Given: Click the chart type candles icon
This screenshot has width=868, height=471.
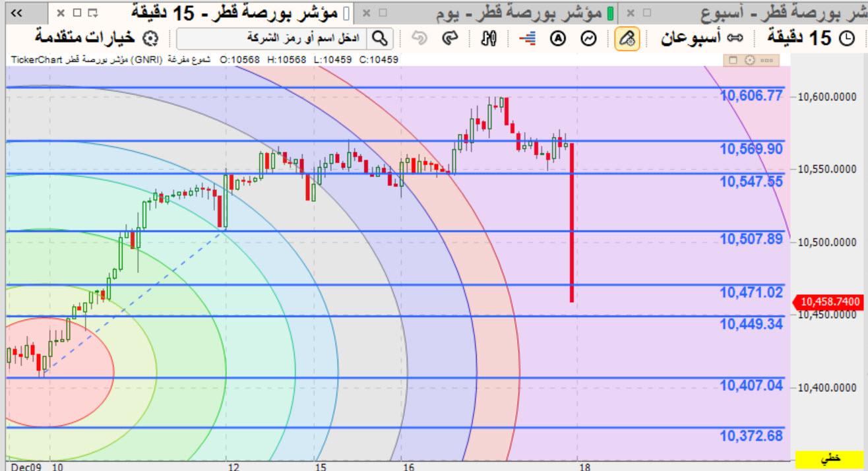Looking at the screenshot, I should click(487, 39).
